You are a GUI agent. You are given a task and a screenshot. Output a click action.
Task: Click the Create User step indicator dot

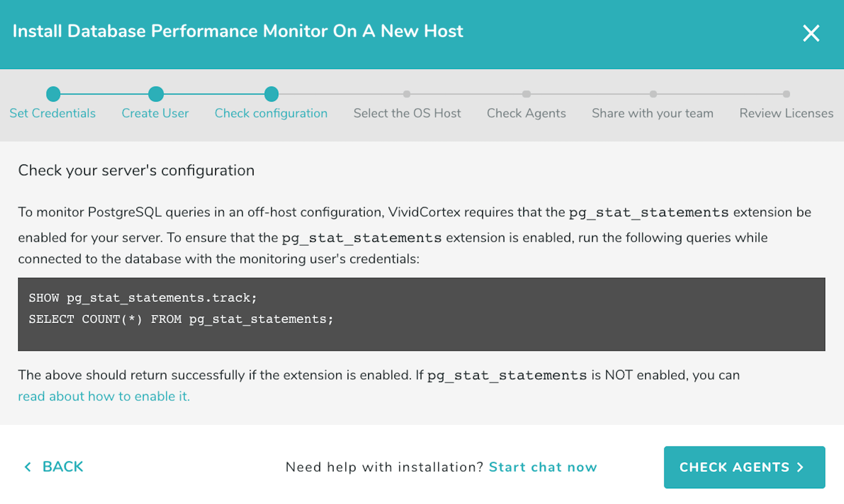tap(156, 94)
